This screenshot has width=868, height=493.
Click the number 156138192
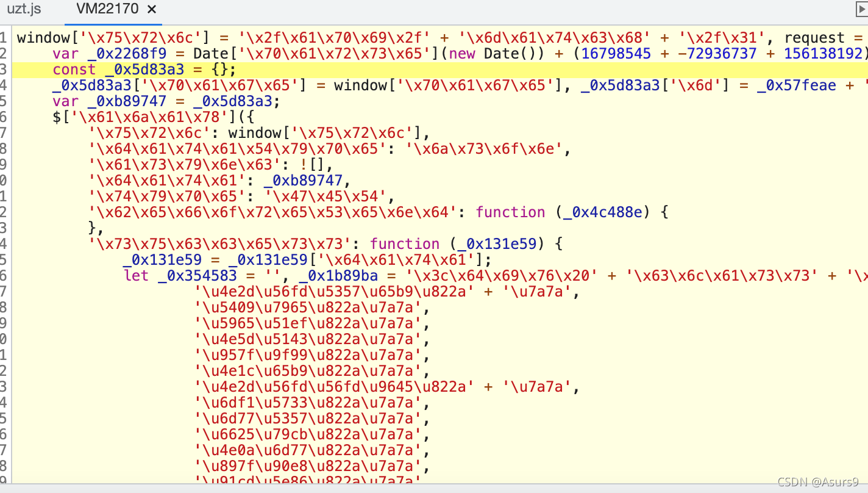pyautogui.click(x=824, y=54)
